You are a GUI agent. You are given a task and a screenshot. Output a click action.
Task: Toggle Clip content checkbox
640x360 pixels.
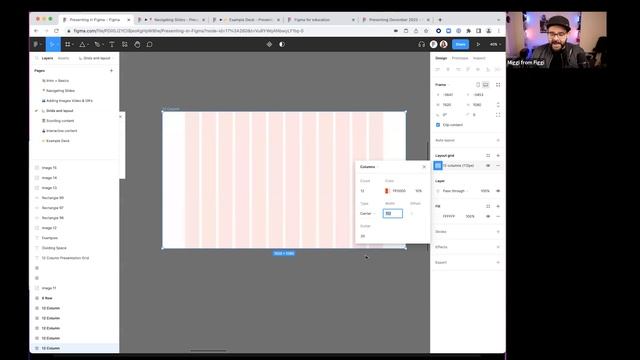coord(438,125)
